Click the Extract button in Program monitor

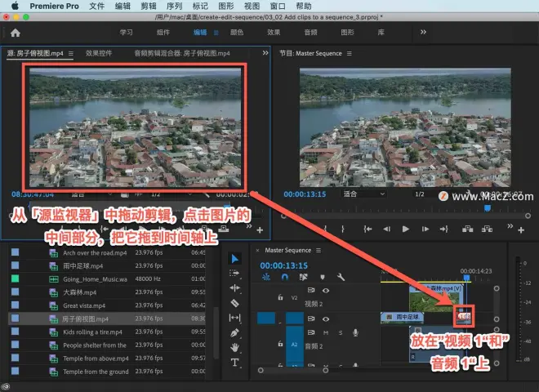point(487,229)
